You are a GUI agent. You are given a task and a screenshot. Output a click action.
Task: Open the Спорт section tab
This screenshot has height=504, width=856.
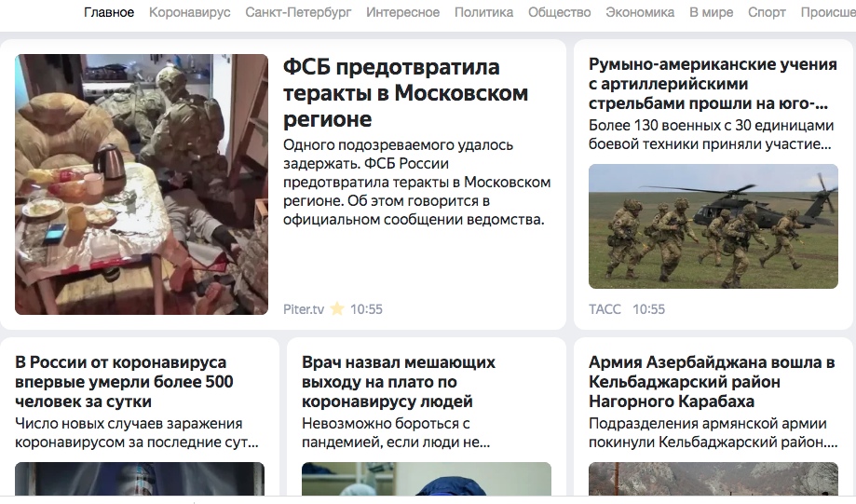point(767,12)
